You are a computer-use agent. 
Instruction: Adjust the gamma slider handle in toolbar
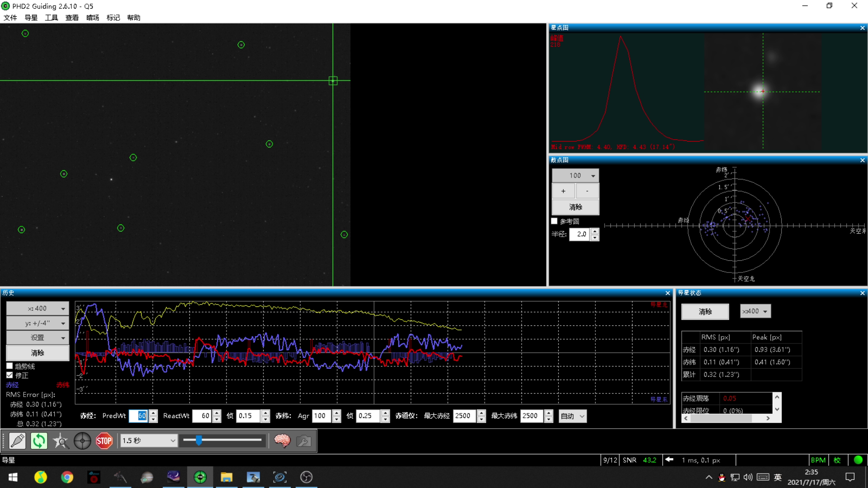(x=198, y=440)
